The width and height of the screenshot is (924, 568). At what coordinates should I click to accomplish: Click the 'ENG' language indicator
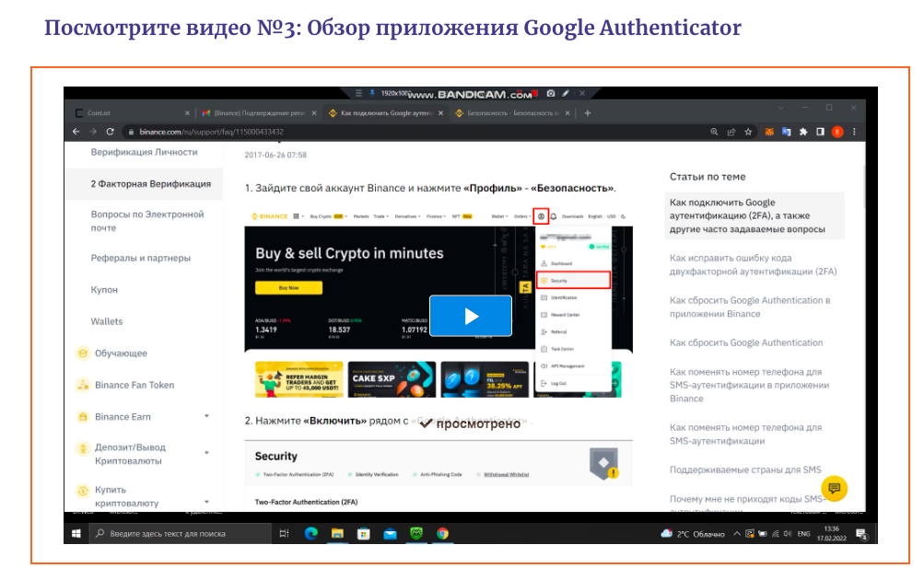804,534
